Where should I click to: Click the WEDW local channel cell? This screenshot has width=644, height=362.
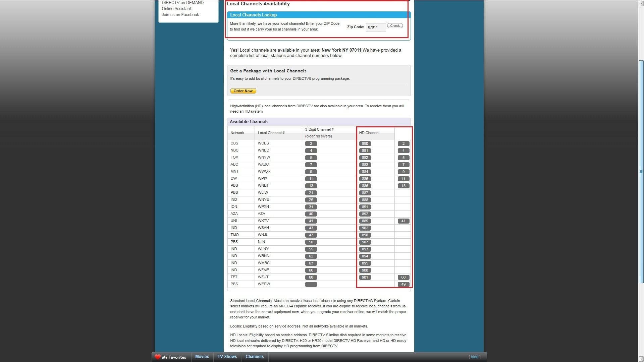pyautogui.click(x=278, y=284)
